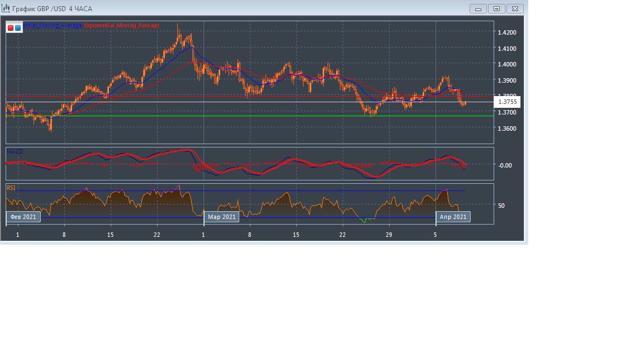Image resolution: width=644 pixels, height=362 pixels.
Task: Click the RSI indicator label
Action: tap(11, 188)
